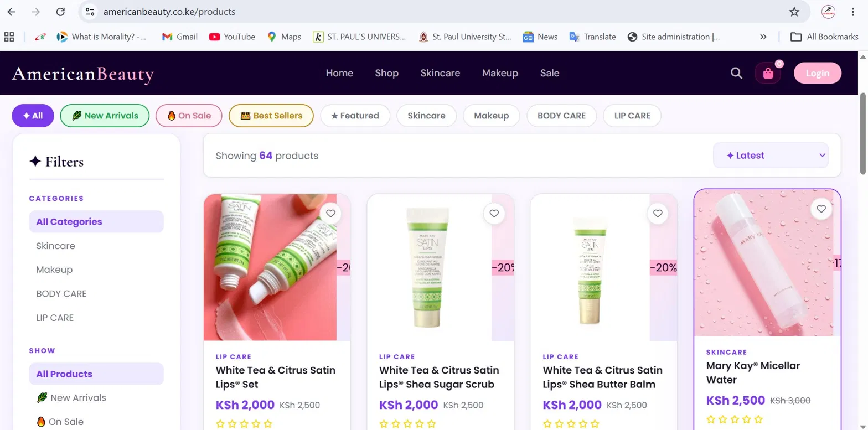The width and height of the screenshot is (868, 430).
Task: Open the What is Morality? bookmark
Action: pyautogui.click(x=102, y=37)
